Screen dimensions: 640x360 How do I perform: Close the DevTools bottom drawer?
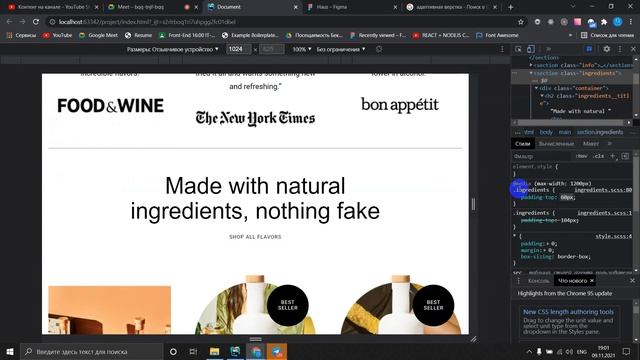click(x=632, y=281)
